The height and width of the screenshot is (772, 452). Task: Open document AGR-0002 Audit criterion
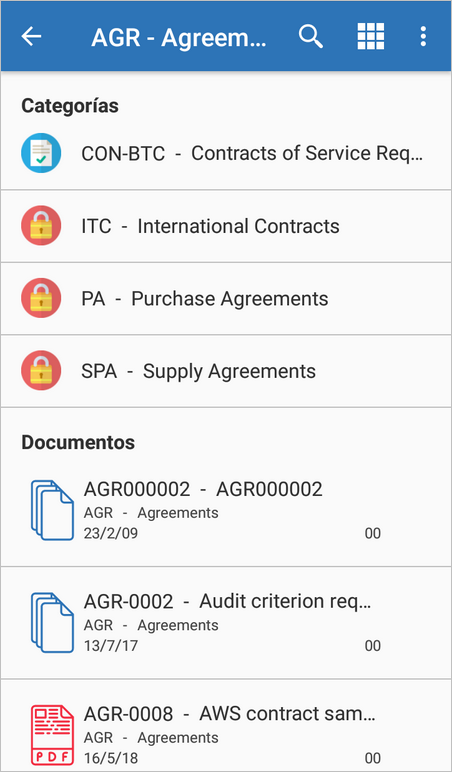(x=226, y=623)
